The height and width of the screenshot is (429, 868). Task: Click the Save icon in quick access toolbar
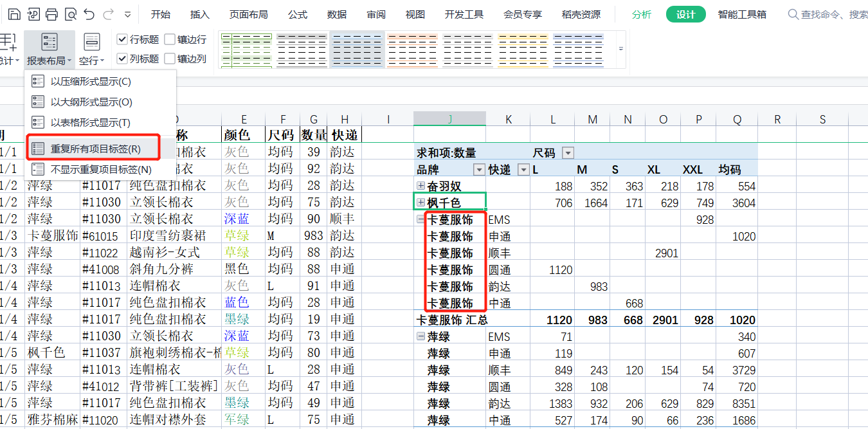tap(14, 14)
